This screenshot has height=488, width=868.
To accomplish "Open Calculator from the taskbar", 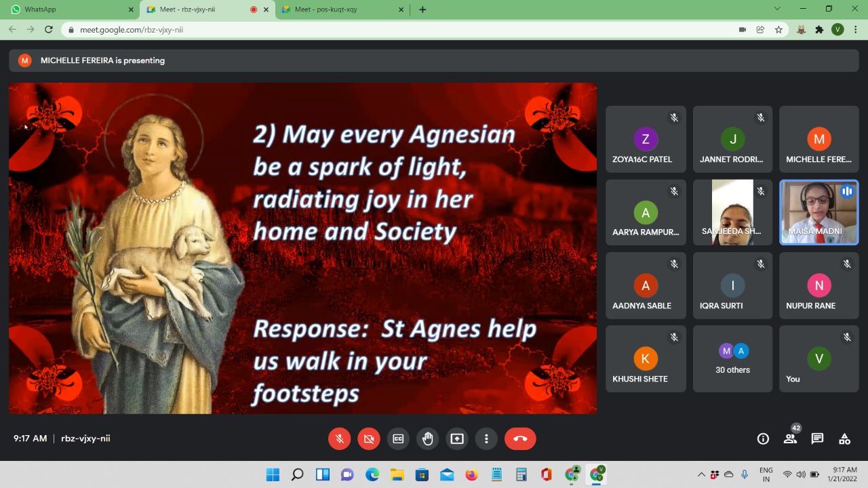I will tap(521, 474).
